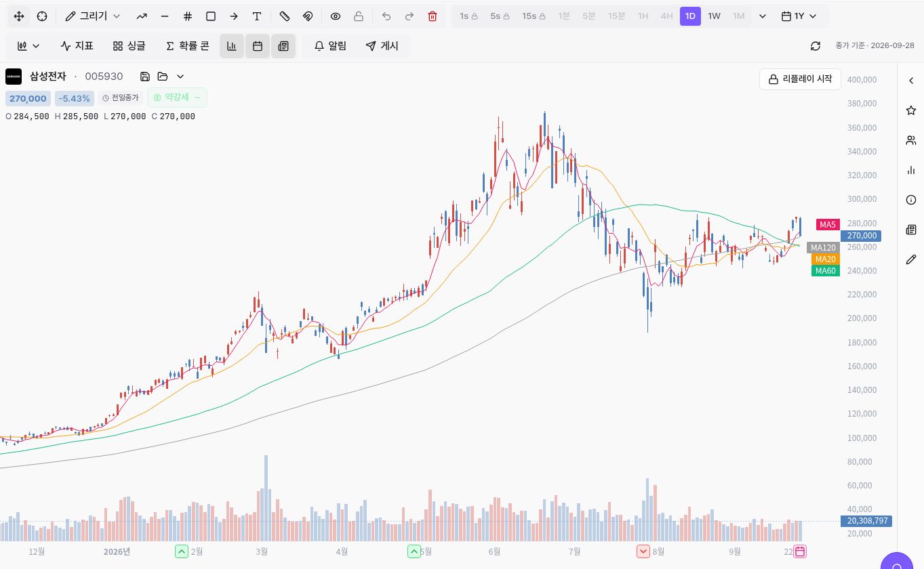Open the watchlist star icon in sidebar
The height and width of the screenshot is (569, 924).
tap(911, 110)
